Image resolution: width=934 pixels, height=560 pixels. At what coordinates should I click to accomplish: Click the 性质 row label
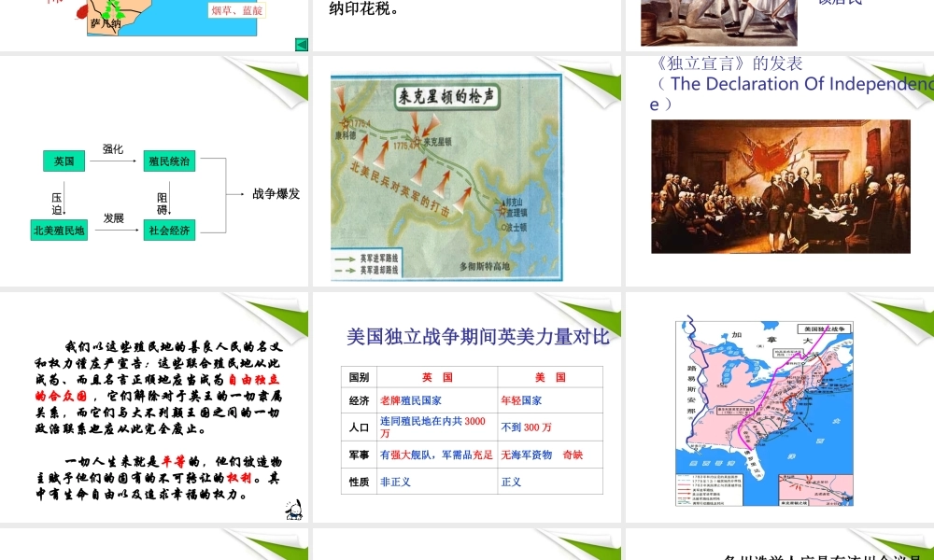tap(359, 482)
